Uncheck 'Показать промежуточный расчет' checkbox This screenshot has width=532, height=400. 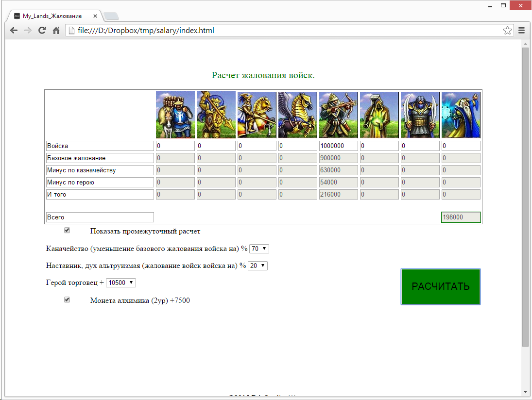67,230
